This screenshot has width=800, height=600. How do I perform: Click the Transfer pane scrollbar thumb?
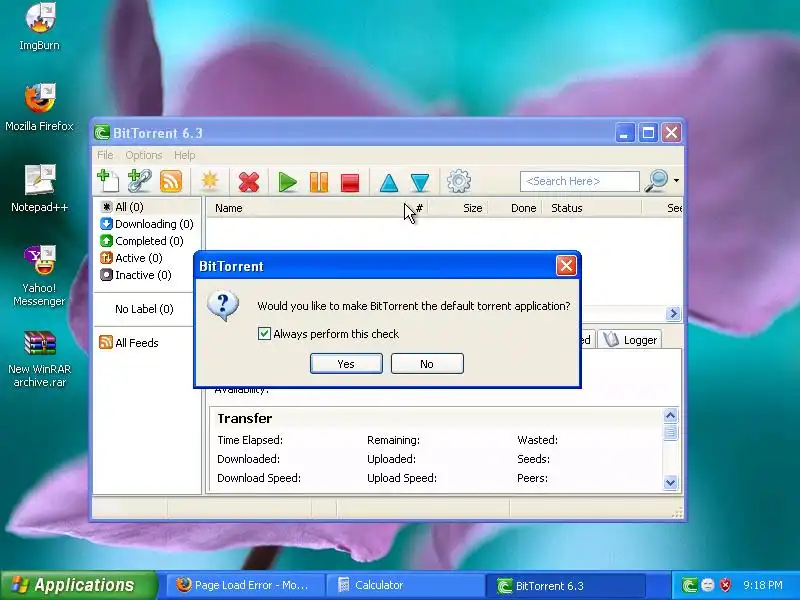point(670,432)
